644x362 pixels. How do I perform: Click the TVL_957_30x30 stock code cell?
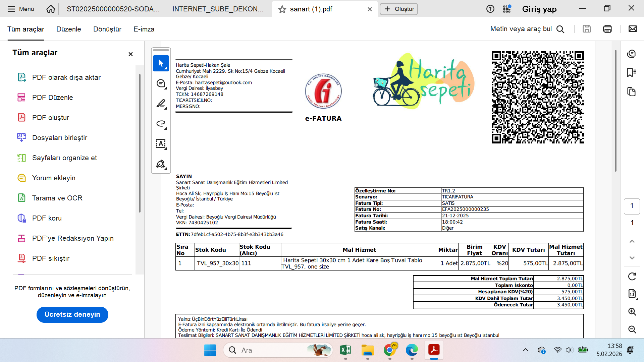coord(217,263)
